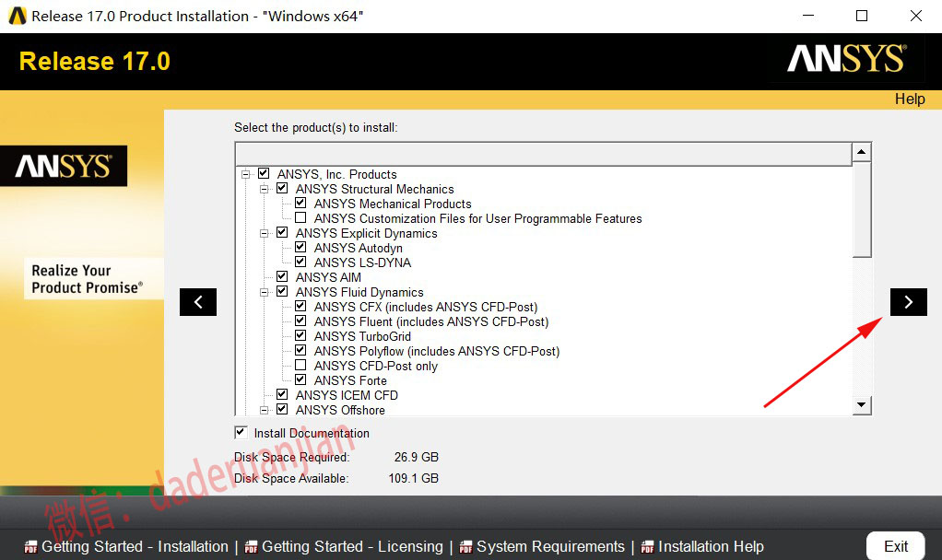
Task: Select ANSYS Autodyn tree label
Action: tap(358, 248)
